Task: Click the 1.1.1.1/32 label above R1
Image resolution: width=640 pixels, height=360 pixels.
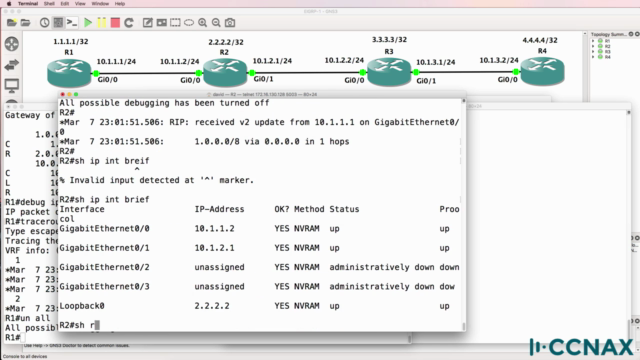Action: pyautogui.click(x=71, y=41)
